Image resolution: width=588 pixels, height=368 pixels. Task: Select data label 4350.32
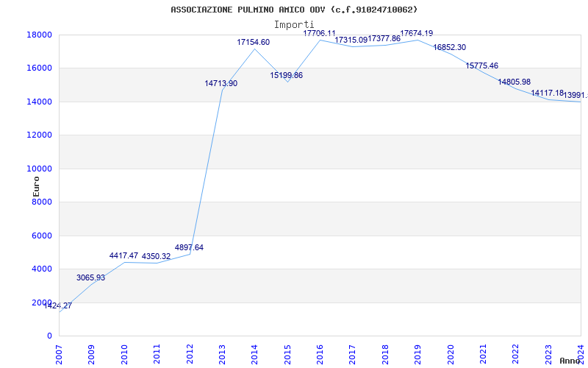156,256
